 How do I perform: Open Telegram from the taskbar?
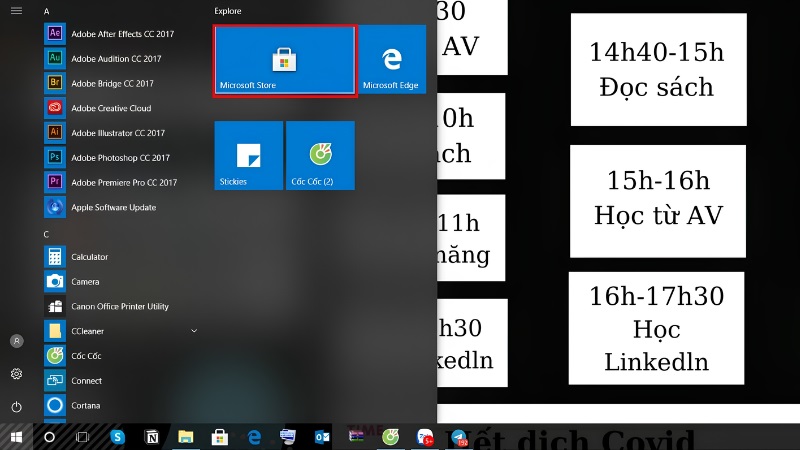pos(459,437)
